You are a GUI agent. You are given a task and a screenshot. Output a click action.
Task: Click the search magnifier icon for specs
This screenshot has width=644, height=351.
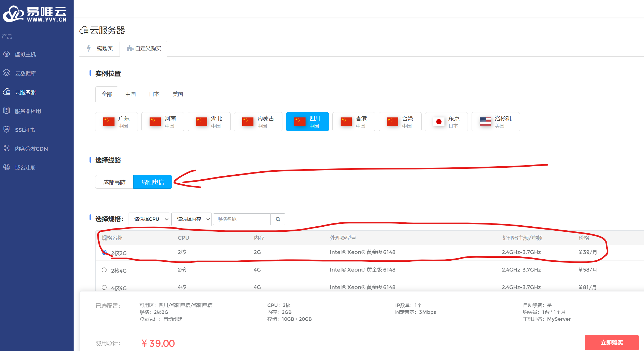pos(278,219)
